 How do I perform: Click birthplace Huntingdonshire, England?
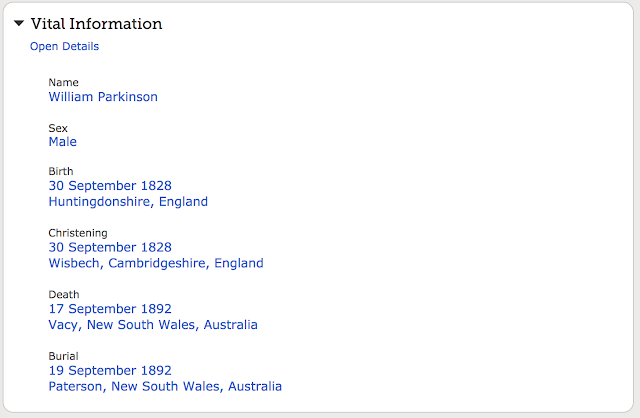128,201
